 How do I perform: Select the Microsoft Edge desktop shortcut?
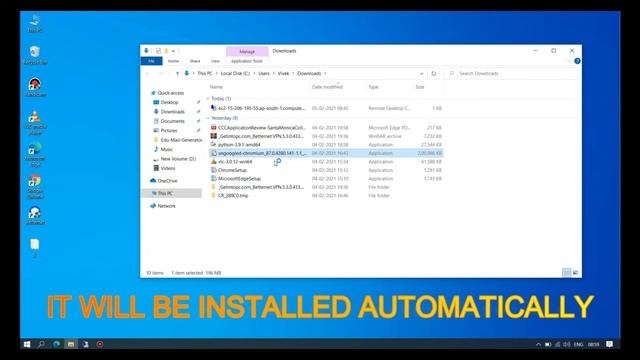tap(35, 155)
